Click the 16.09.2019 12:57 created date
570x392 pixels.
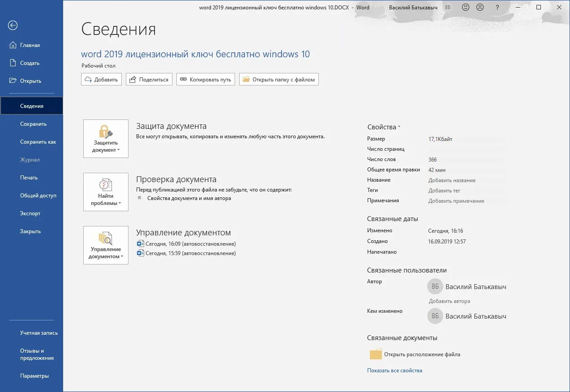(447, 242)
